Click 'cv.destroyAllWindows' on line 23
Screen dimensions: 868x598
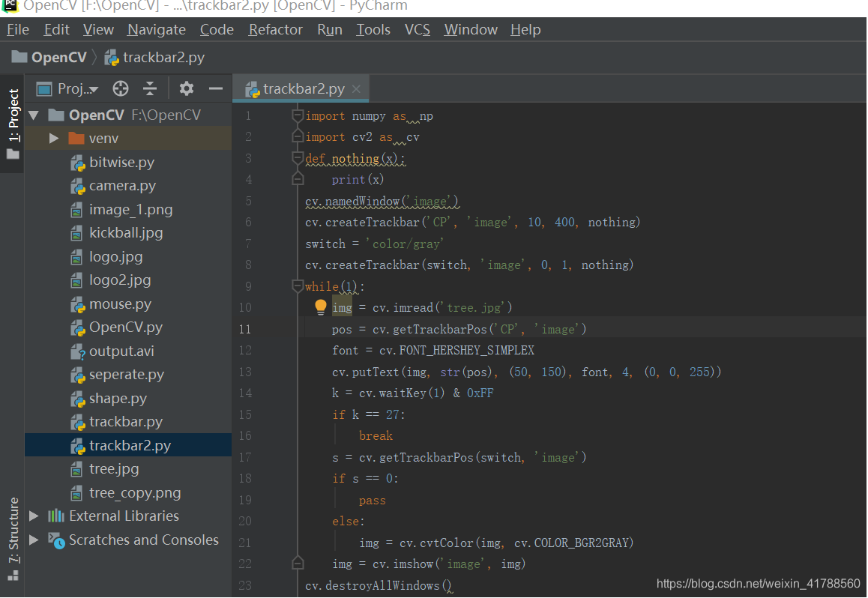click(373, 586)
